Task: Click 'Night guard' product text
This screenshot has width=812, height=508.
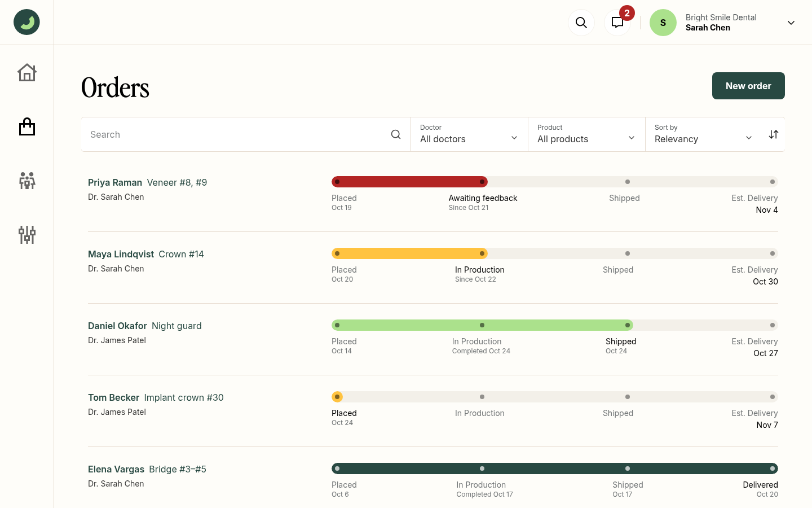Action: [x=176, y=326]
